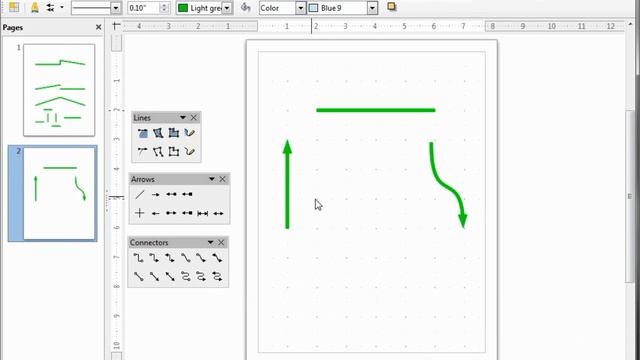Select the Line (45°) cross tool in Arrows

click(x=140, y=213)
